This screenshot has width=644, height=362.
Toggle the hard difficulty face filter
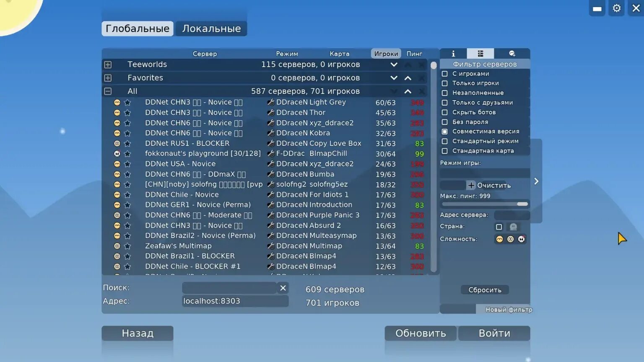click(x=521, y=239)
